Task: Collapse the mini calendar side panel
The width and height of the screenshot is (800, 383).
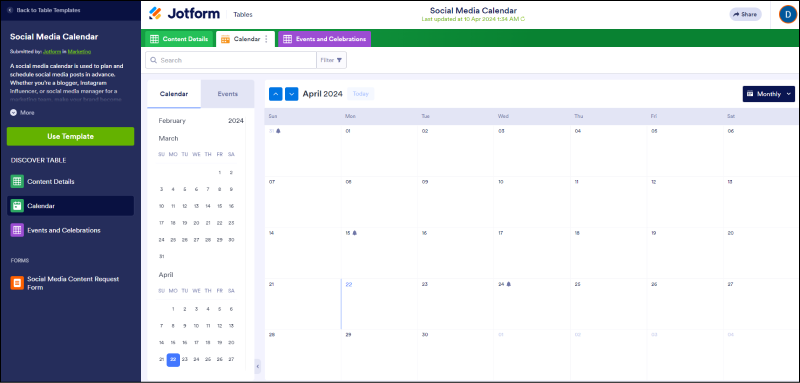Action: pos(258,366)
